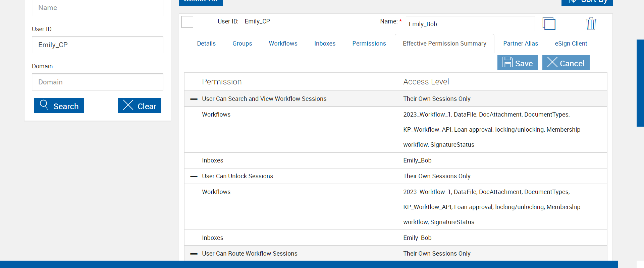
Task: Open the Details tab
Action: click(206, 44)
